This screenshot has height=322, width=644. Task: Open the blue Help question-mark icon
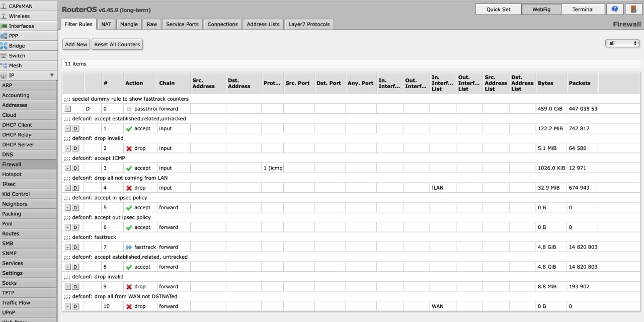(614, 9)
